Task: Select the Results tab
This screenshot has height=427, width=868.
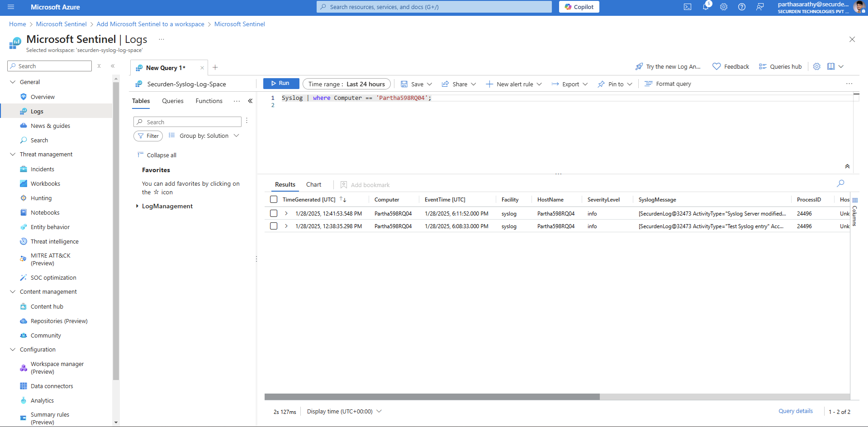Action: click(x=285, y=184)
